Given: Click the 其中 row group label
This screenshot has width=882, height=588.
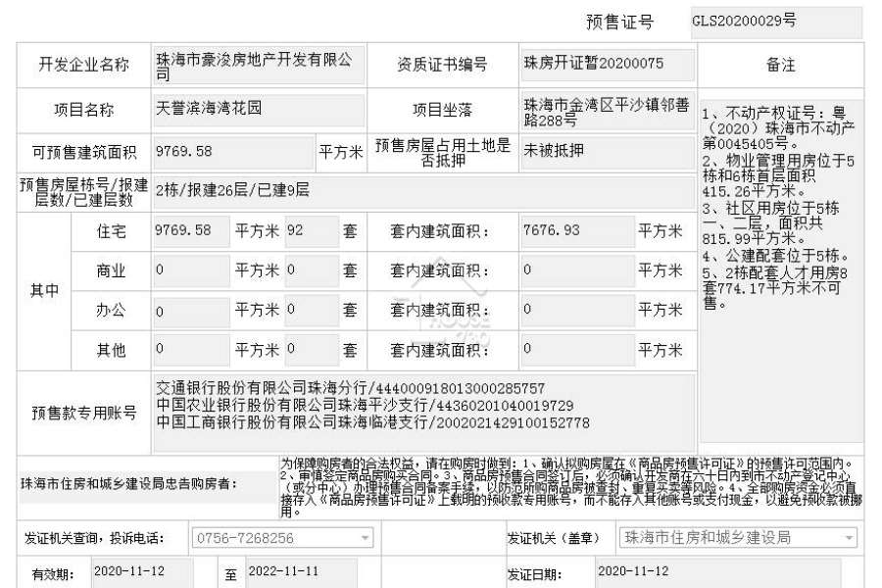Looking at the screenshot, I should [x=44, y=291].
